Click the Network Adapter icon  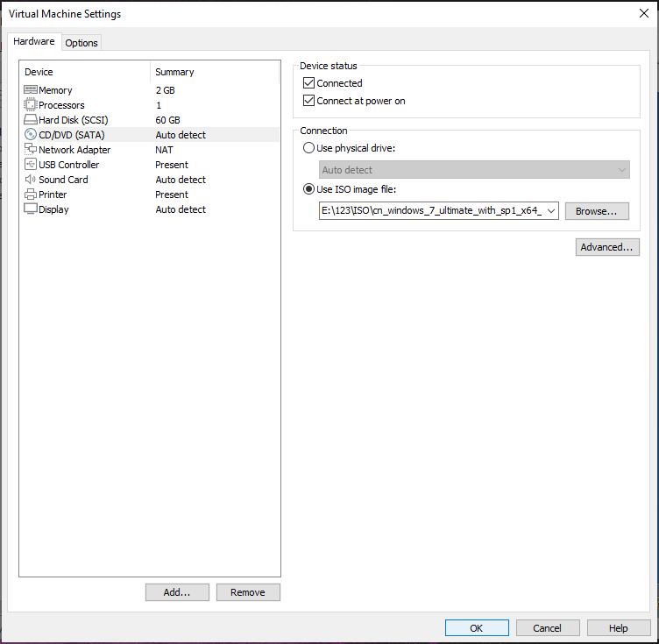coord(31,150)
